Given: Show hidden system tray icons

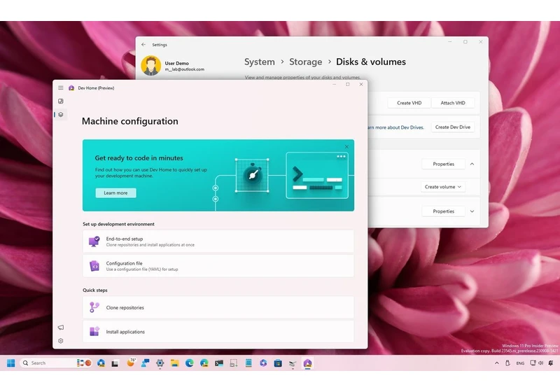Looking at the screenshot, I should [497, 363].
